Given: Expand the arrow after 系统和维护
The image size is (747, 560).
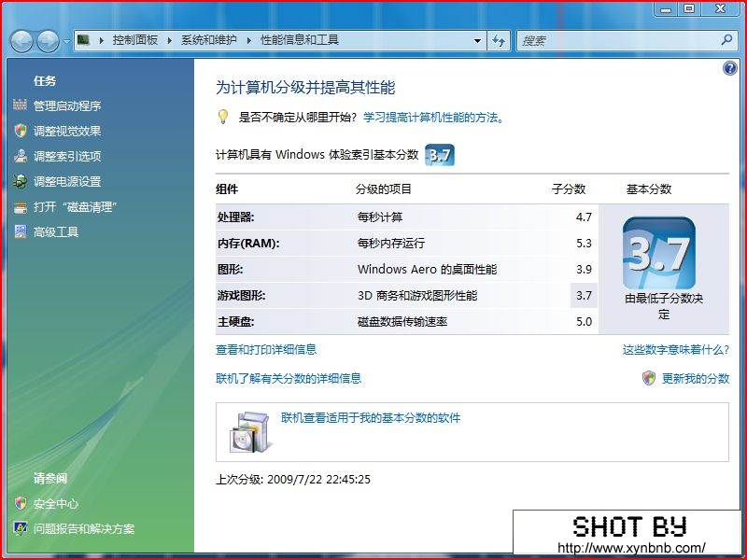Looking at the screenshot, I should [x=248, y=40].
